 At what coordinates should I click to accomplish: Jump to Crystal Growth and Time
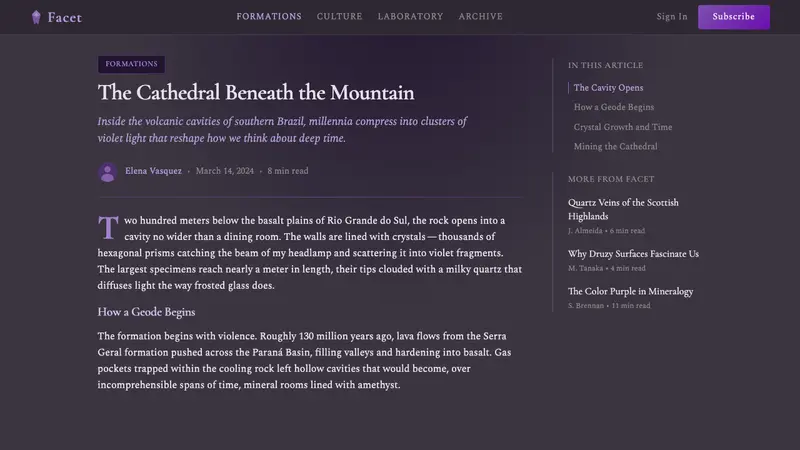click(x=622, y=127)
